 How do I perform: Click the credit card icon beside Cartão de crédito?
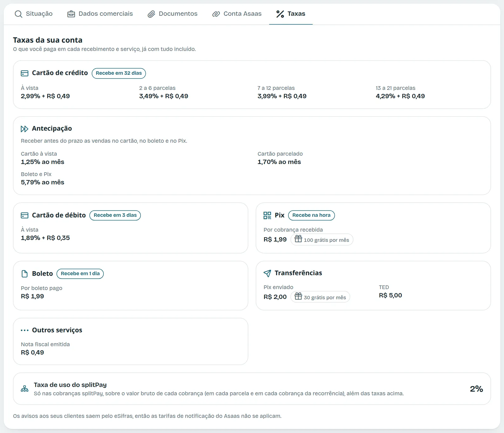pyautogui.click(x=24, y=73)
